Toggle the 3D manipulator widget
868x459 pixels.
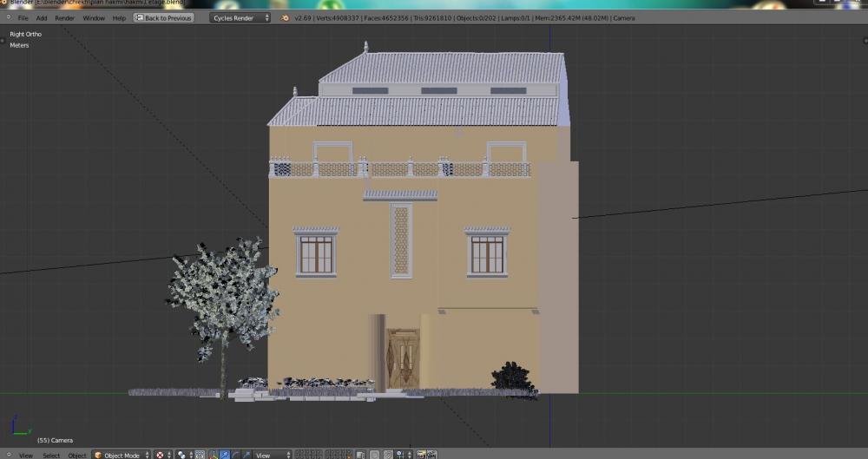[x=214, y=455]
